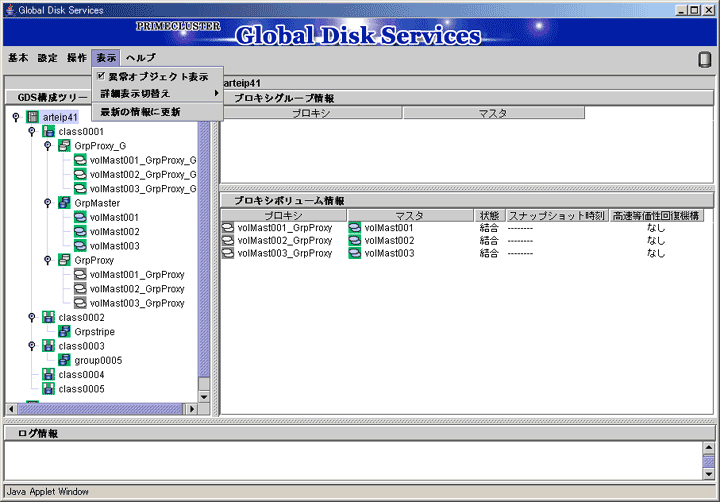Click the Grpstripe group icon

(x=64, y=332)
